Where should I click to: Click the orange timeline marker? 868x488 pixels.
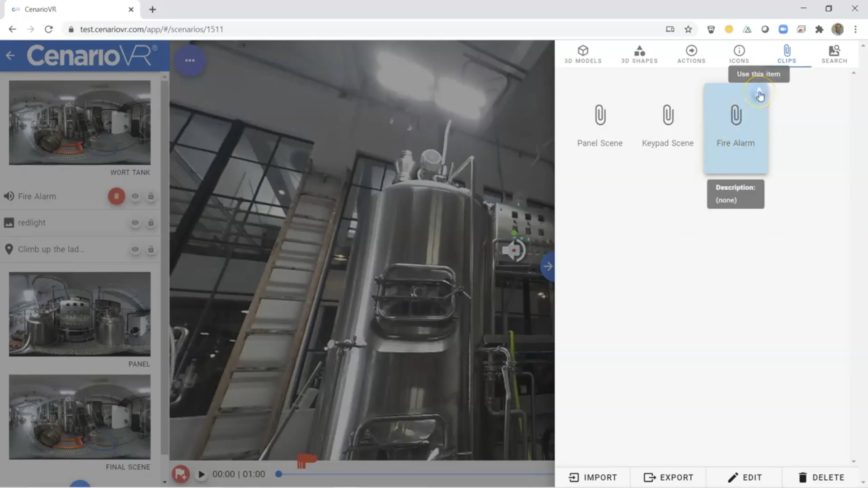click(x=306, y=461)
